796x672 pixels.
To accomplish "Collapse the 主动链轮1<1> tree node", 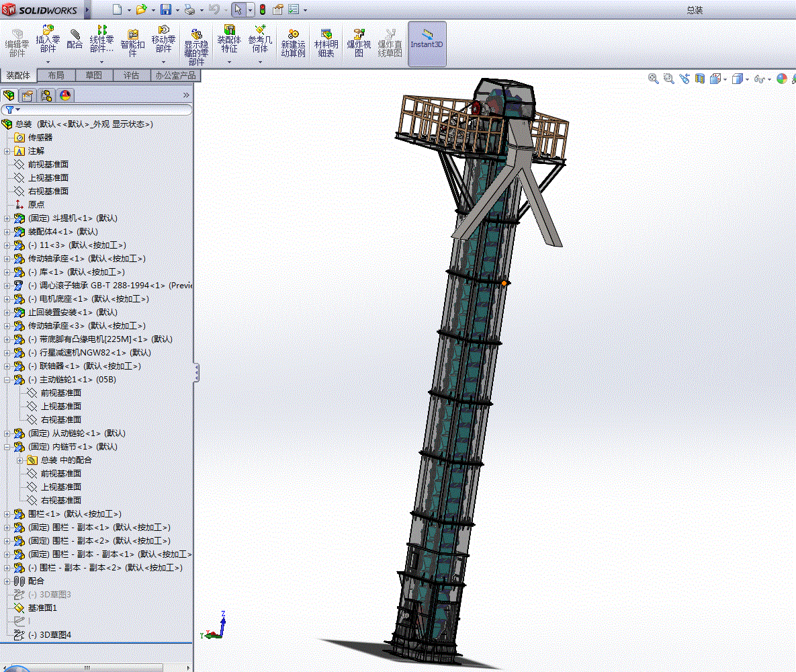I will point(7,380).
